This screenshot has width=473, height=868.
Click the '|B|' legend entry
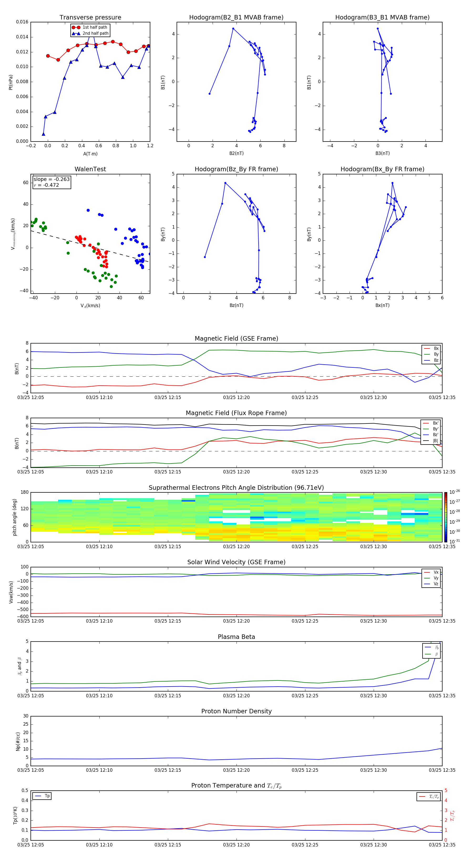(431, 441)
